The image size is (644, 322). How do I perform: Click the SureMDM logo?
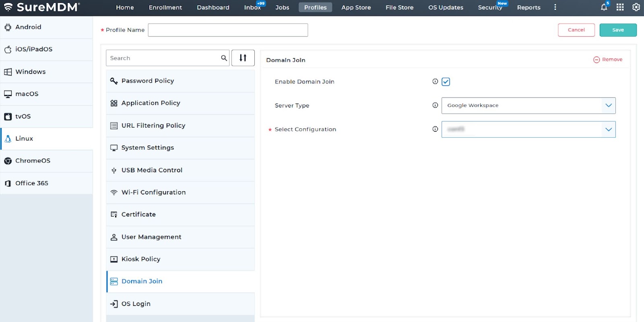42,7
